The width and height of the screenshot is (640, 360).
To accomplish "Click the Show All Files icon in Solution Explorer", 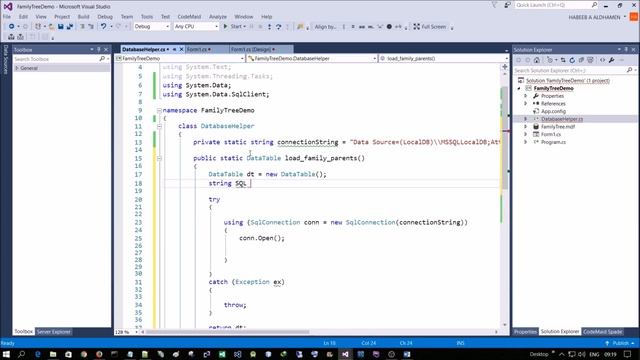I will tap(590, 60).
